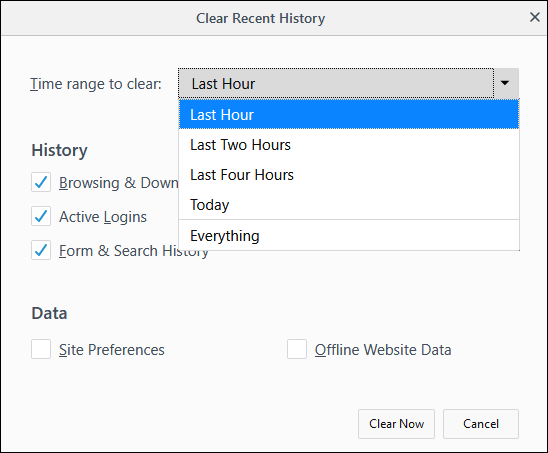Click the Time range to clear label
The height and width of the screenshot is (453, 548).
96,84
